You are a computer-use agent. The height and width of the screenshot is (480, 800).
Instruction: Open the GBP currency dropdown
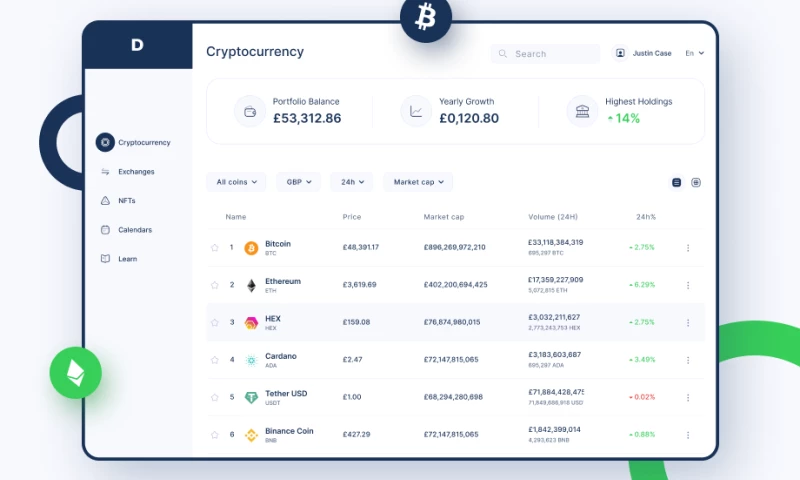298,182
